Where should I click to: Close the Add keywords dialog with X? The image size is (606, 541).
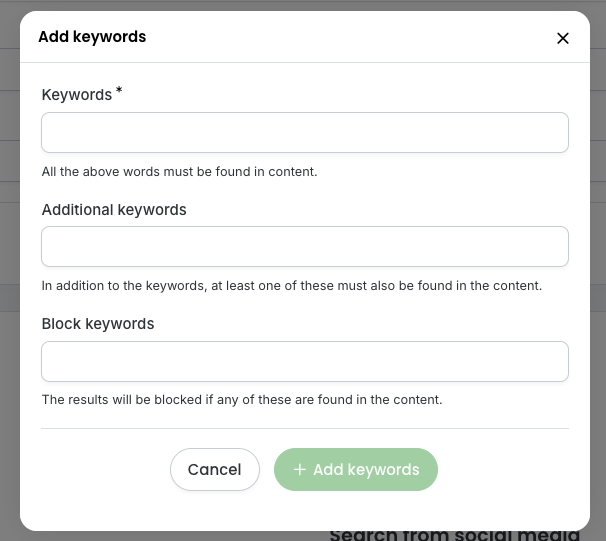click(x=563, y=38)
